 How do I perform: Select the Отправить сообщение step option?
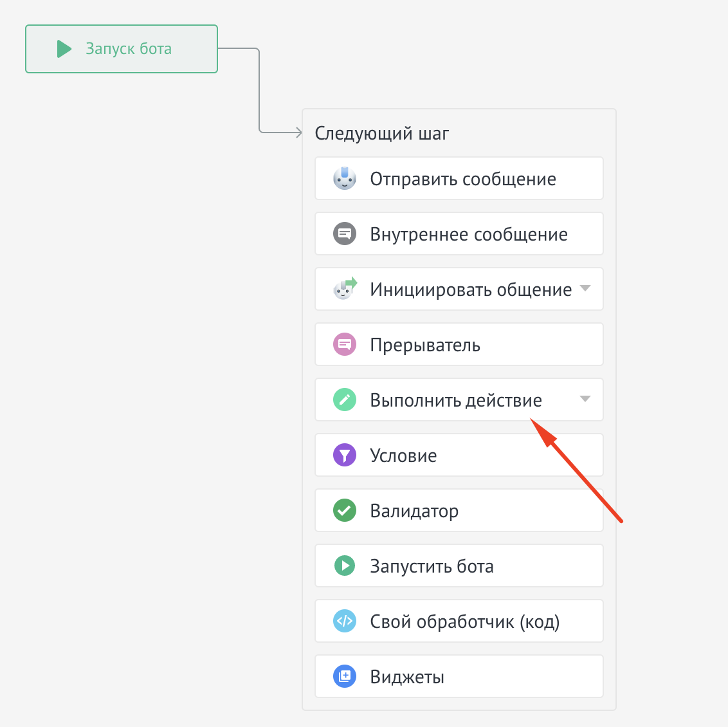click(x=462, y=179)
